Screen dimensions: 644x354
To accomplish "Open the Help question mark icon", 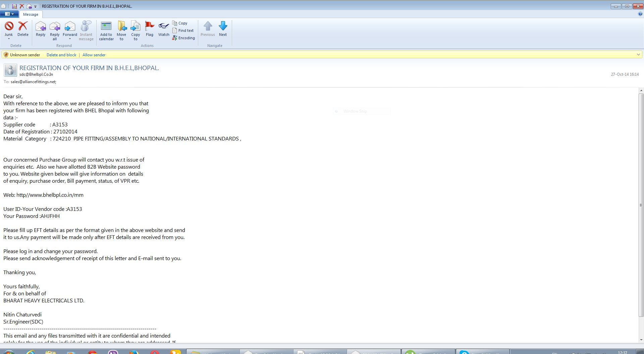I will (x=640, y=14).
